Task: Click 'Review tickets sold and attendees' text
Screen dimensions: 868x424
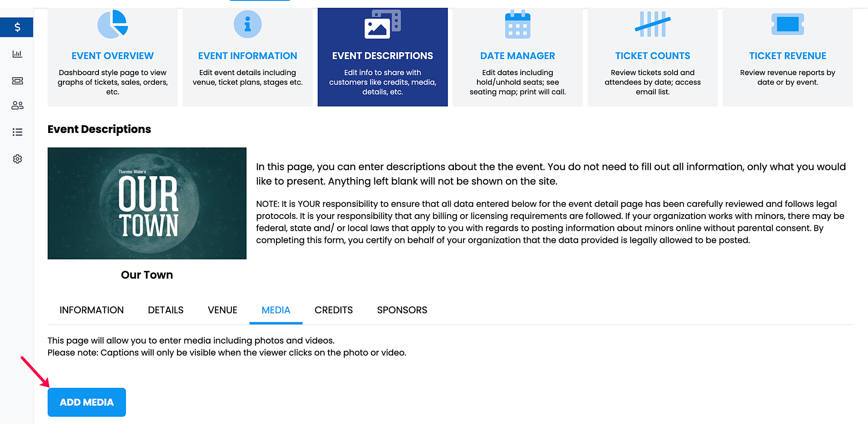Action: point(653,82)
